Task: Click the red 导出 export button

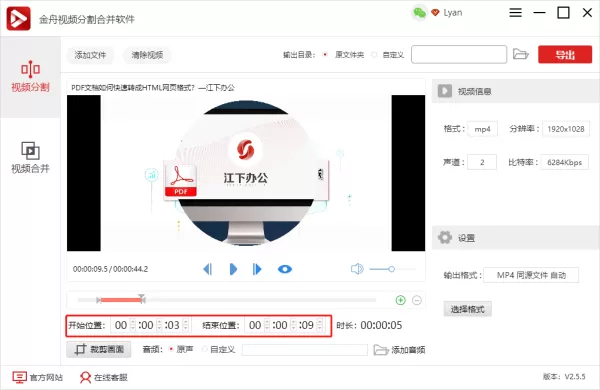Action: (x=565, y=54)
